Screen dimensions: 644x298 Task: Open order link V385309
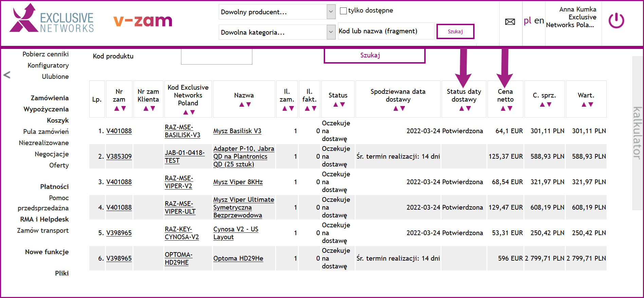click(119, 156)
